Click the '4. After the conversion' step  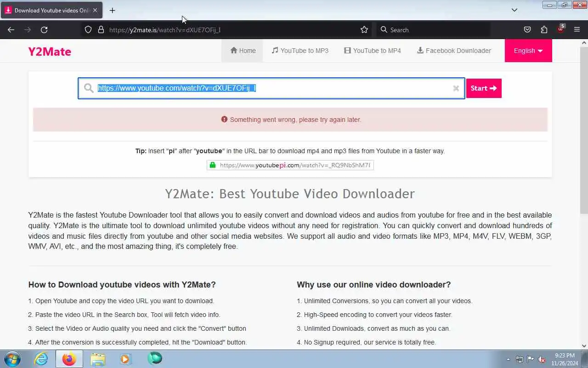pos(138,342)
